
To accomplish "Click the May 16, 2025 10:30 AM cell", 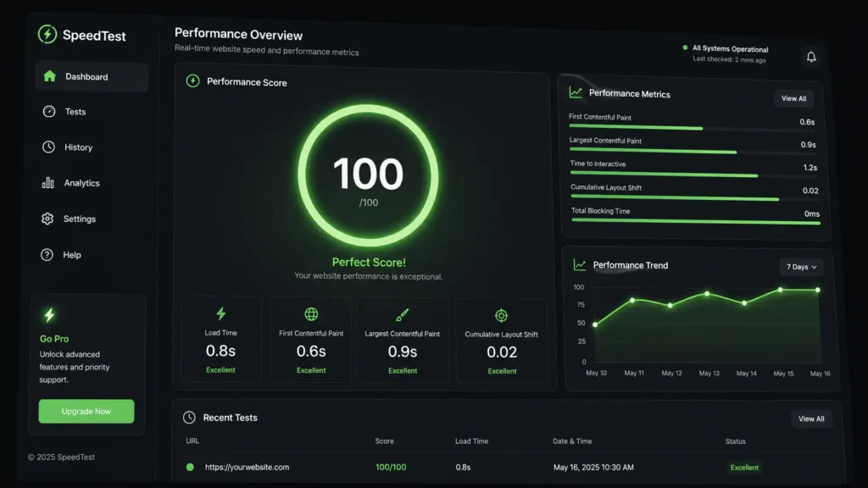I will (x=593, y=468).
